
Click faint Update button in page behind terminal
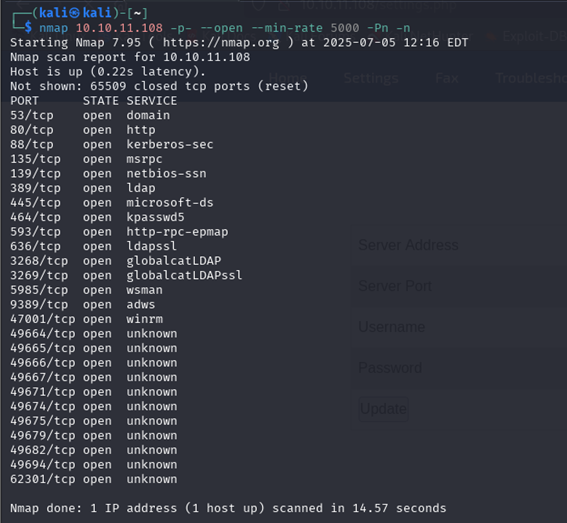tap(383, 409)
